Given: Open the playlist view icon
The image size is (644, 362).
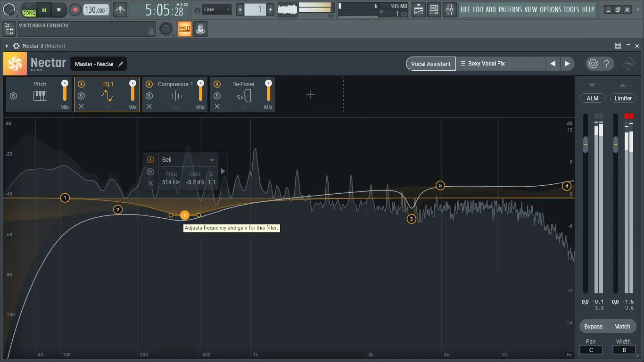Looking at the screenshot, I should click(419, 9).
